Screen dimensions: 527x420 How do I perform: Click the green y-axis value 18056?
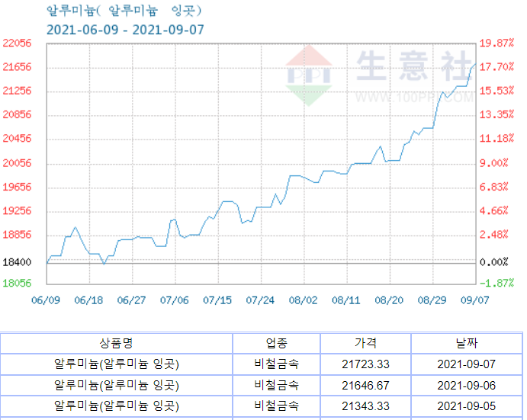coord(17,284)
